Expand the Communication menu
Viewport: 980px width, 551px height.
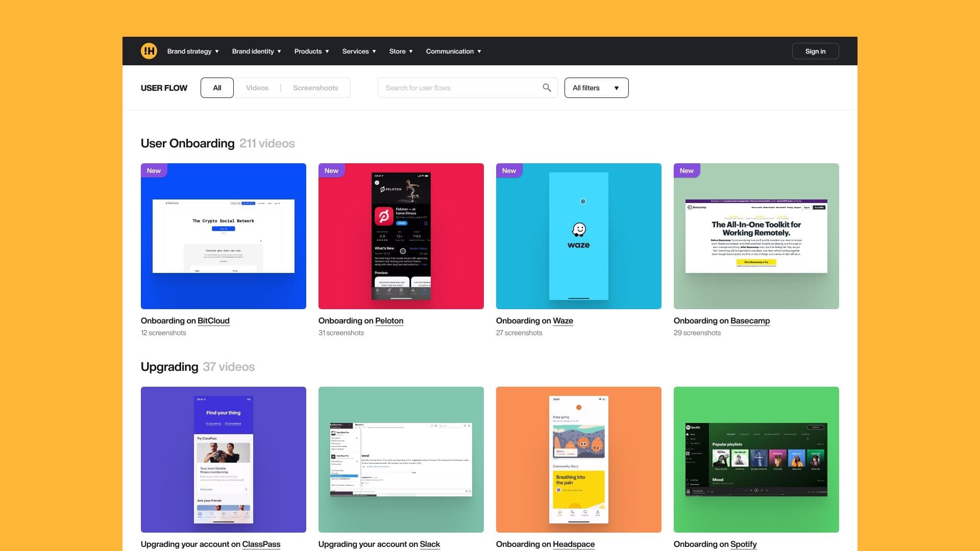click(454, 51)
